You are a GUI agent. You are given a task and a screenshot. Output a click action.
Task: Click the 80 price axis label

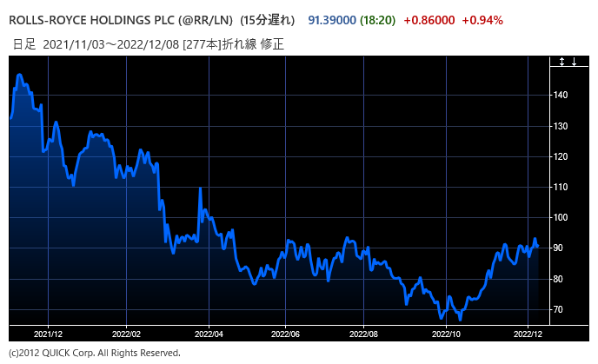coord(558,279)
